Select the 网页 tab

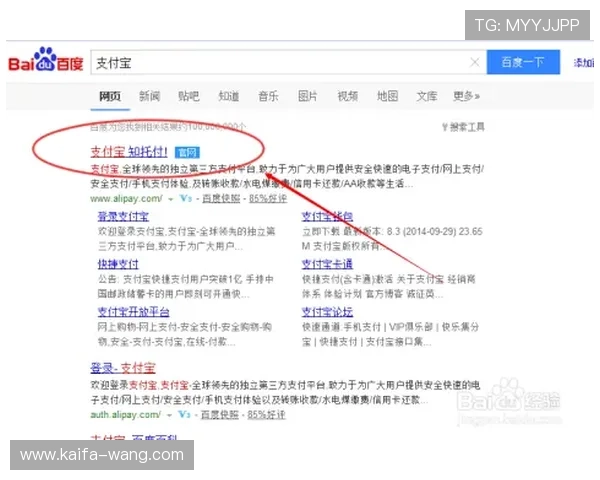click(x=110, y=96)
